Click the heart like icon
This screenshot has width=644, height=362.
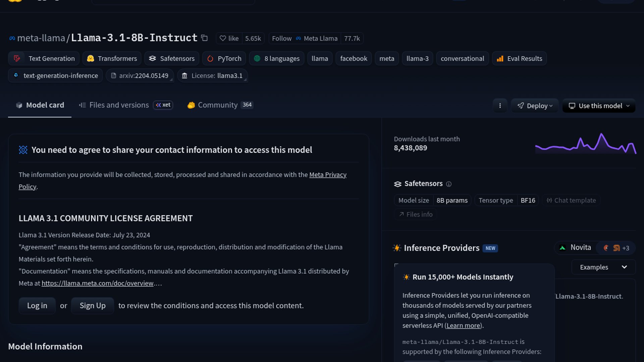tap(223, 39)
